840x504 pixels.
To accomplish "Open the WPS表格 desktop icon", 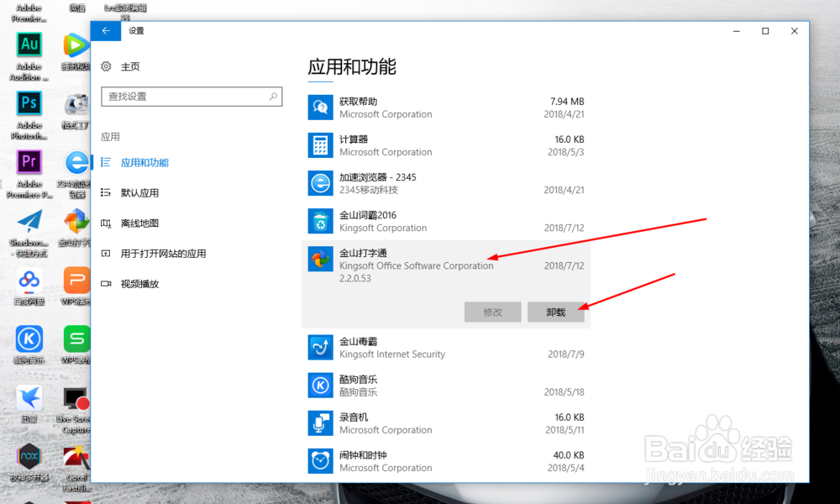I will pyautogui.click(x=76, y=346).
